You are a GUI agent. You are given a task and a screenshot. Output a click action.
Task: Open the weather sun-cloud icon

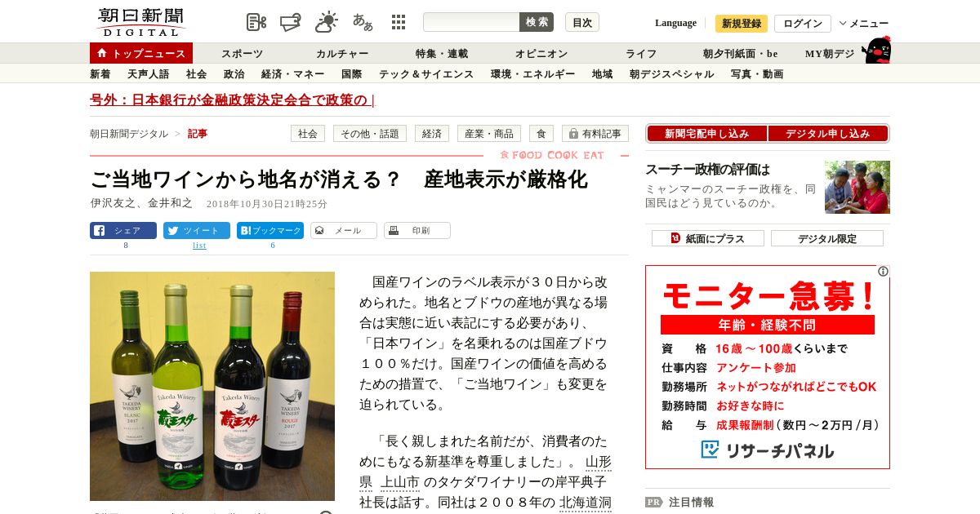pos(327,22)
